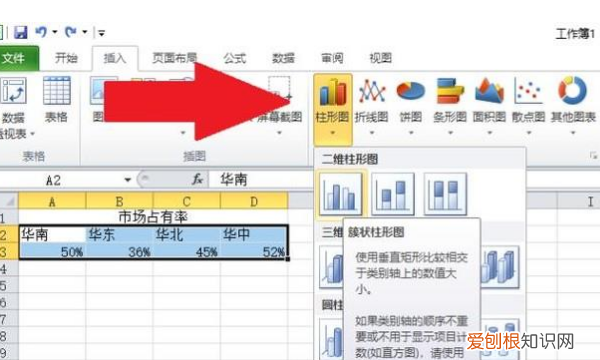
Task: Open the Column chart (柱形图) gallery
Action: (x=333, y=109)
